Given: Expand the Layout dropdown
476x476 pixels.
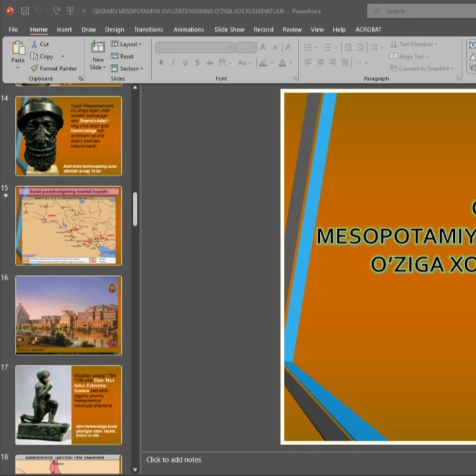Looking at the screenshot, I should [127, 44].
